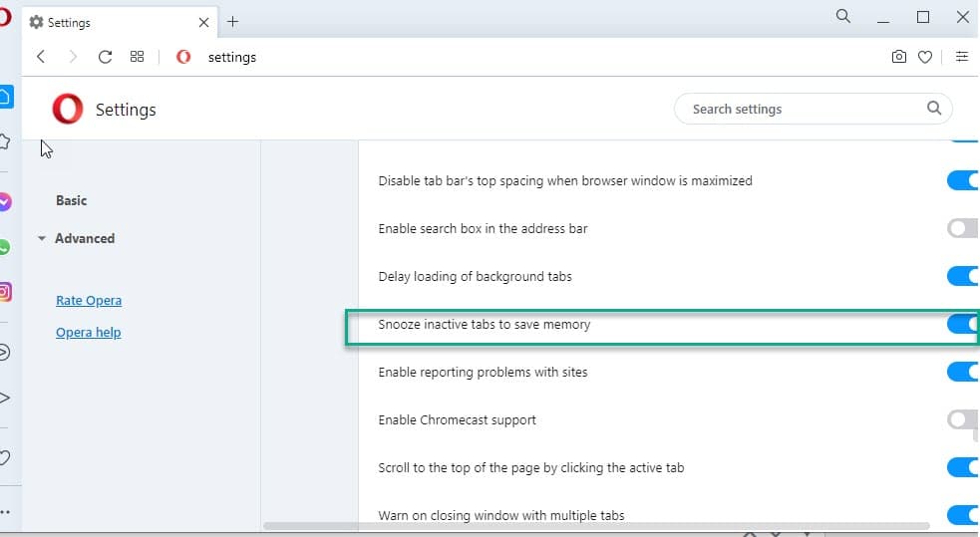Screen dimensions: 980x537
Task: Click the Speed Dial grid icon
Action: [138, 57]
